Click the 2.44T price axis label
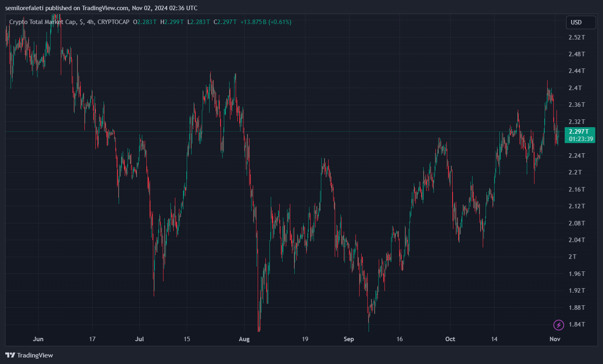 click(x=577, y=71)
